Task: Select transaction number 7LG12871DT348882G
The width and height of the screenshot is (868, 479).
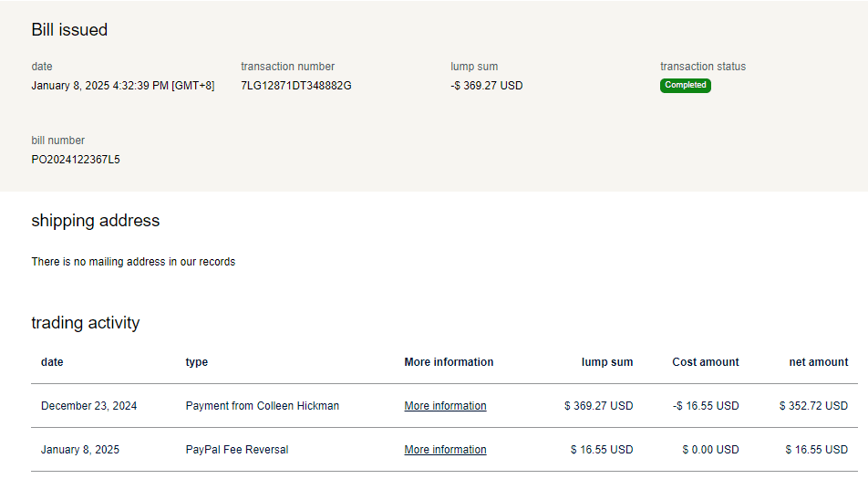Action: tap(295, 86)
